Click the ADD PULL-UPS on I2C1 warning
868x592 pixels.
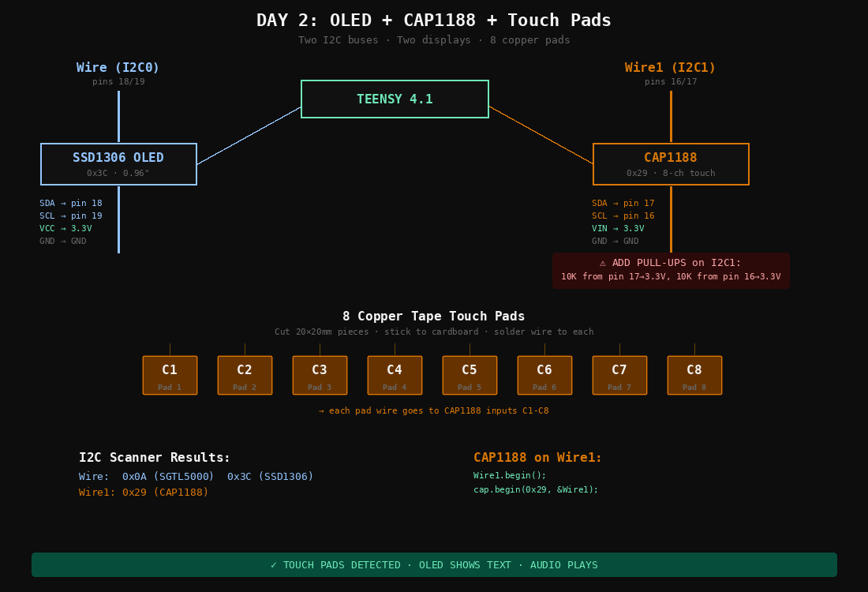pyautogui.click(x=671, y=263)
